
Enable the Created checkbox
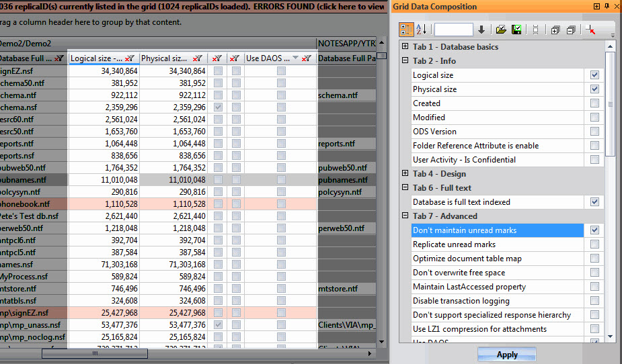coord(594,103)
